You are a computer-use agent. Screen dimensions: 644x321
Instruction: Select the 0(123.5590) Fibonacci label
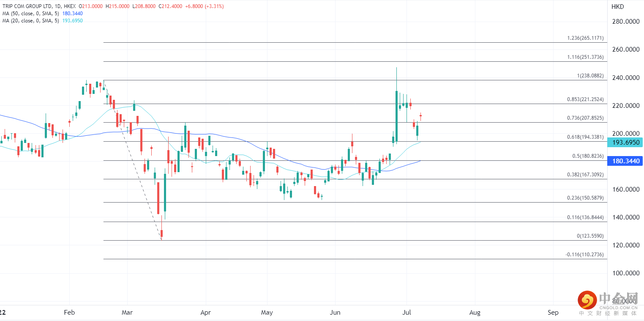point(590,236)
